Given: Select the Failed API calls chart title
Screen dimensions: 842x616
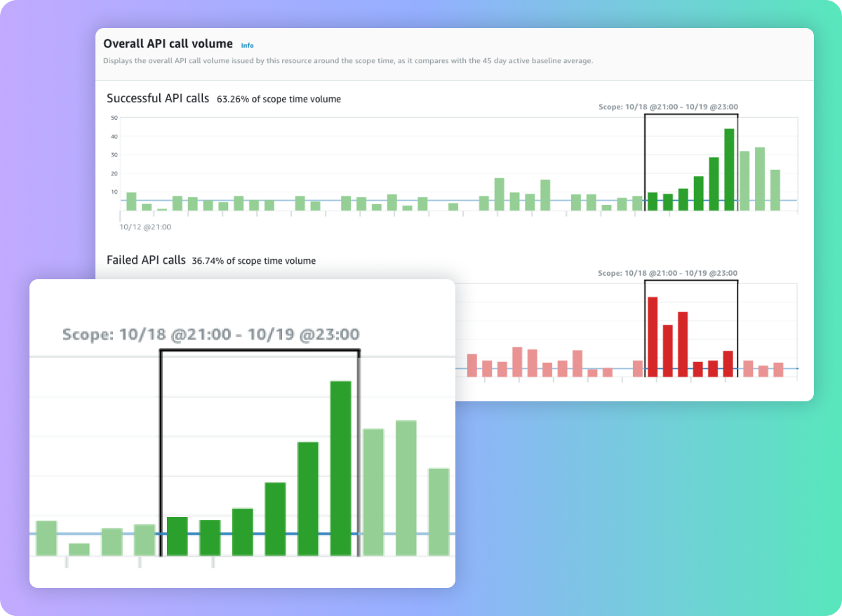Looking at the screenshot, I should 146,260.
